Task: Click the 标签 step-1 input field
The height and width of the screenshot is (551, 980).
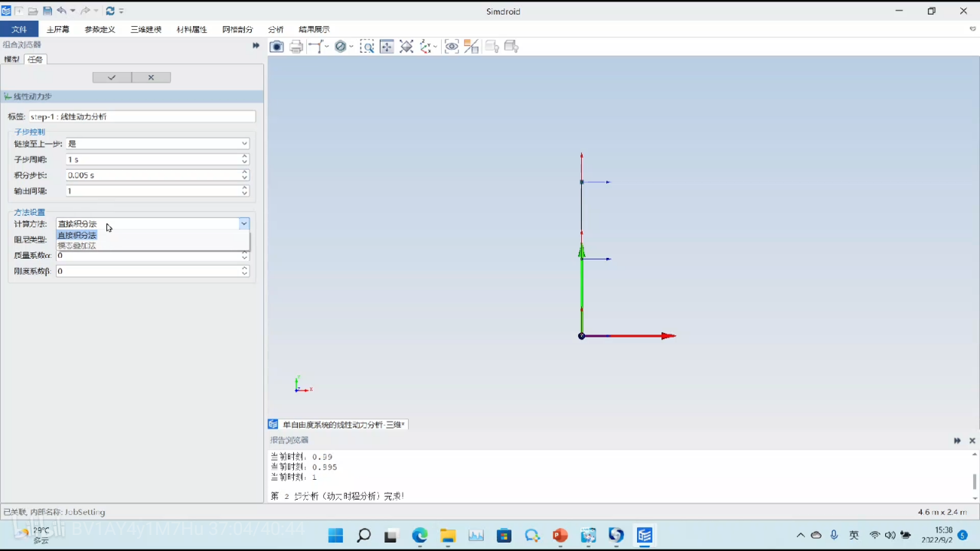Action: point(142,116)
